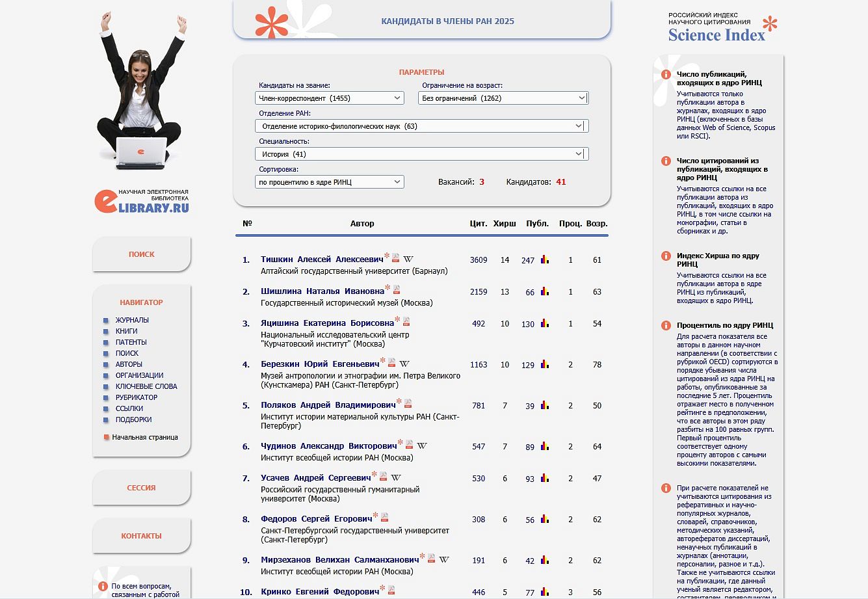Screen dimensions: 868x599
Task: Open the 'Специальность' dropdown showing История
Action: (421, 154)
